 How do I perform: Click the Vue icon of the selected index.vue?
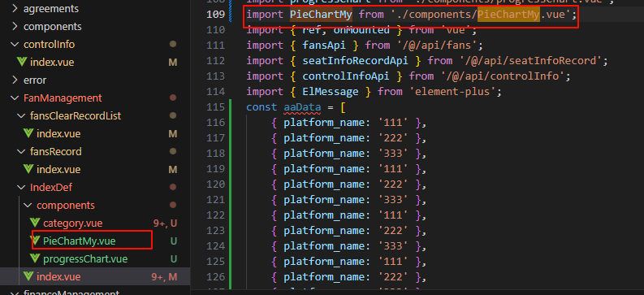pos(28,276)
